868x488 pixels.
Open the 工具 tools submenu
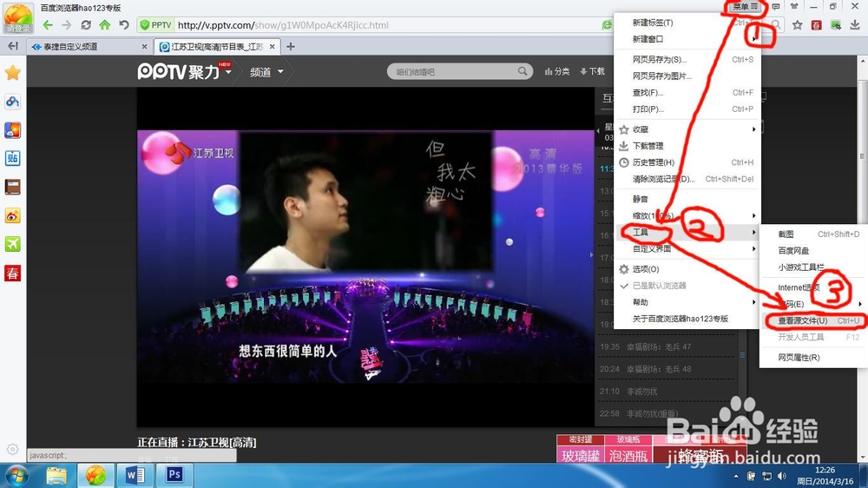point(687,233)
